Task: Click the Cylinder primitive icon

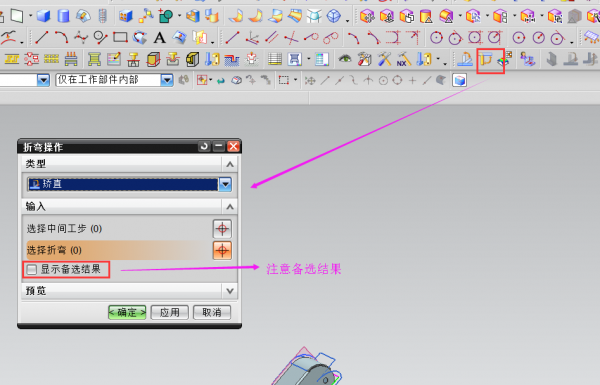Action: point(63,16)
